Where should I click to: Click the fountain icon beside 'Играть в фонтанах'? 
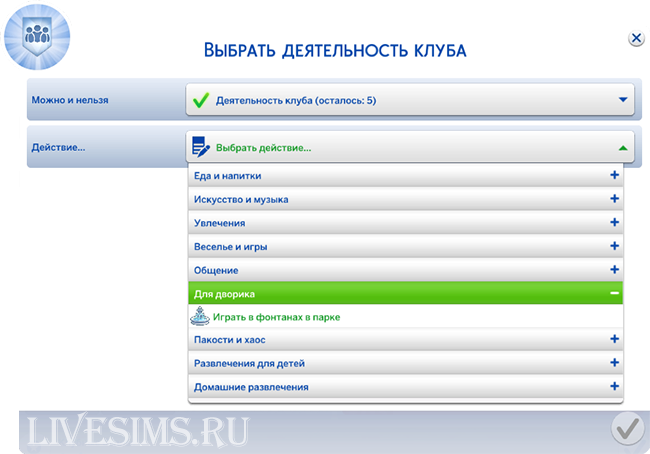click(200, 316)
